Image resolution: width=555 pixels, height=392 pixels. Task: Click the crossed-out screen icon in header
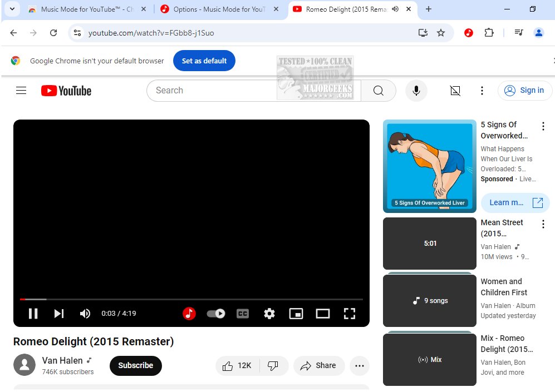(x=455, y=91)
